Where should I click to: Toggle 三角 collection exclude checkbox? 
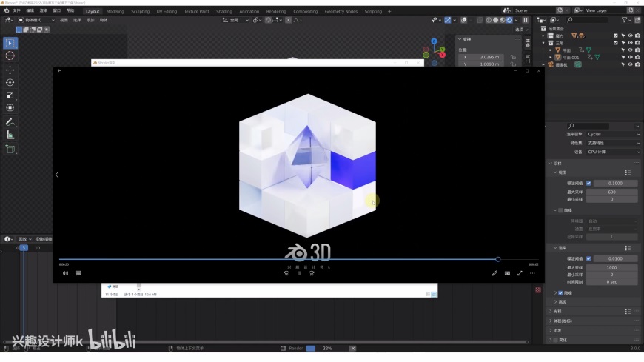616,43
